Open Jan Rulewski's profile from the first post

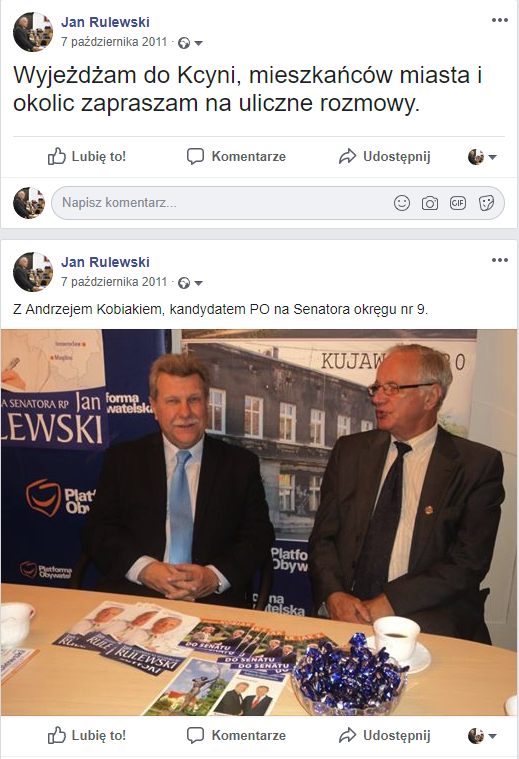tap(105, 22)
